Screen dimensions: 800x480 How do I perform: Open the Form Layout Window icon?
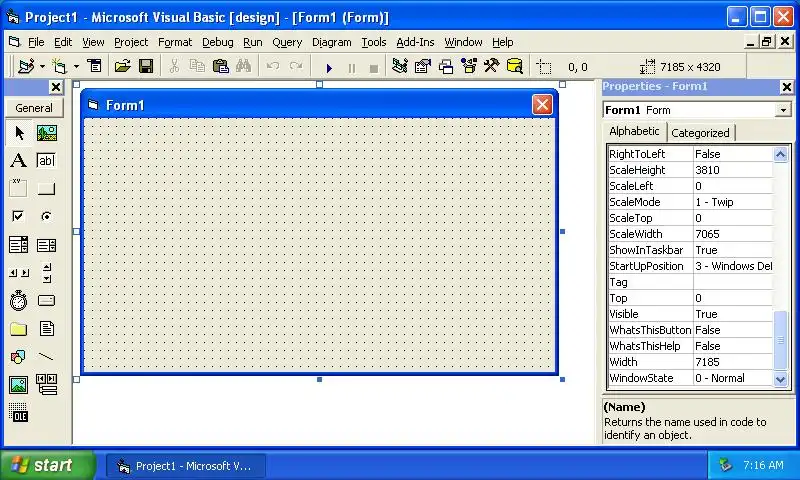[x=445, y=66]
